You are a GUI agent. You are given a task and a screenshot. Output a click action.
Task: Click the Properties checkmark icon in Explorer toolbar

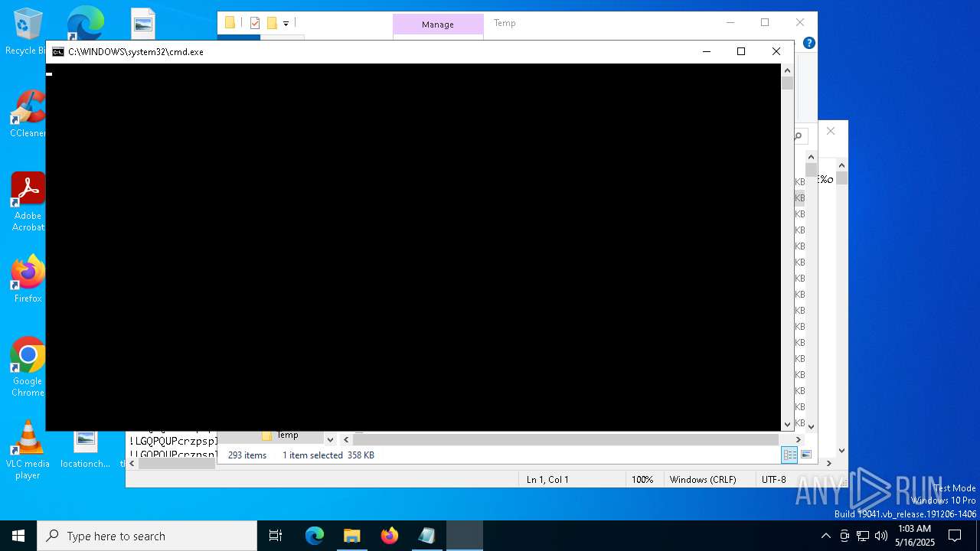(x=255, y=23)
